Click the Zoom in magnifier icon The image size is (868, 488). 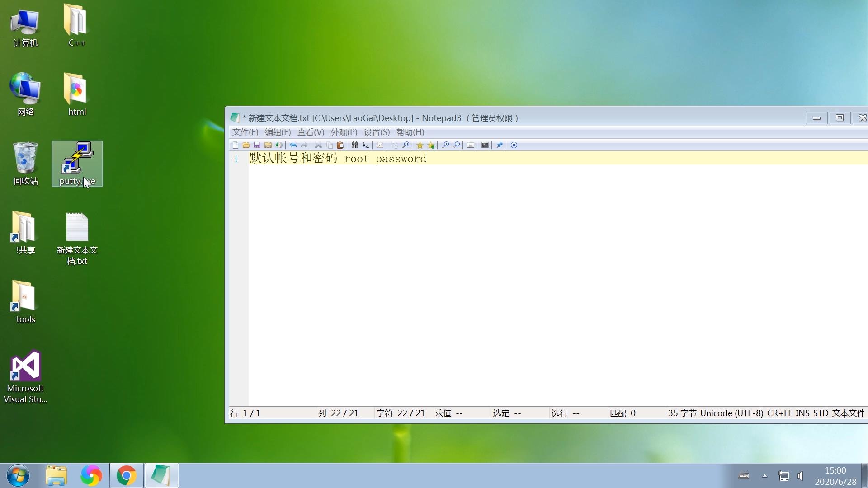[445, 145]
